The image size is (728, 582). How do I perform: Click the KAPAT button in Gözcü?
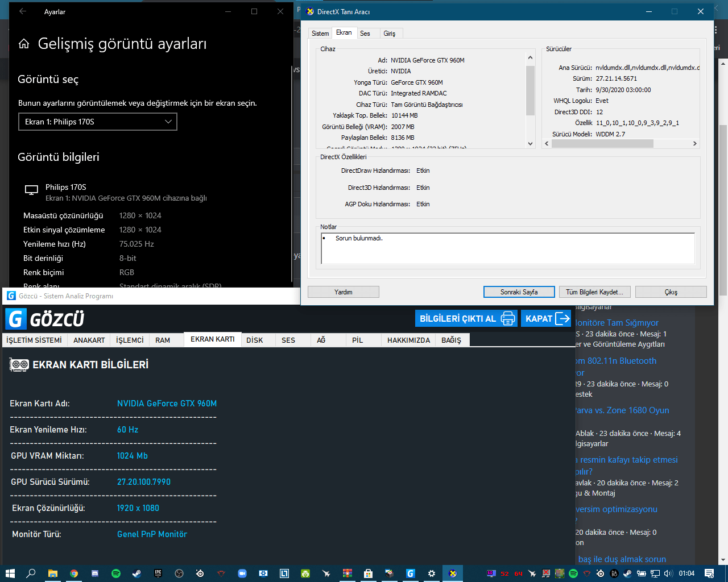point(547,318)
